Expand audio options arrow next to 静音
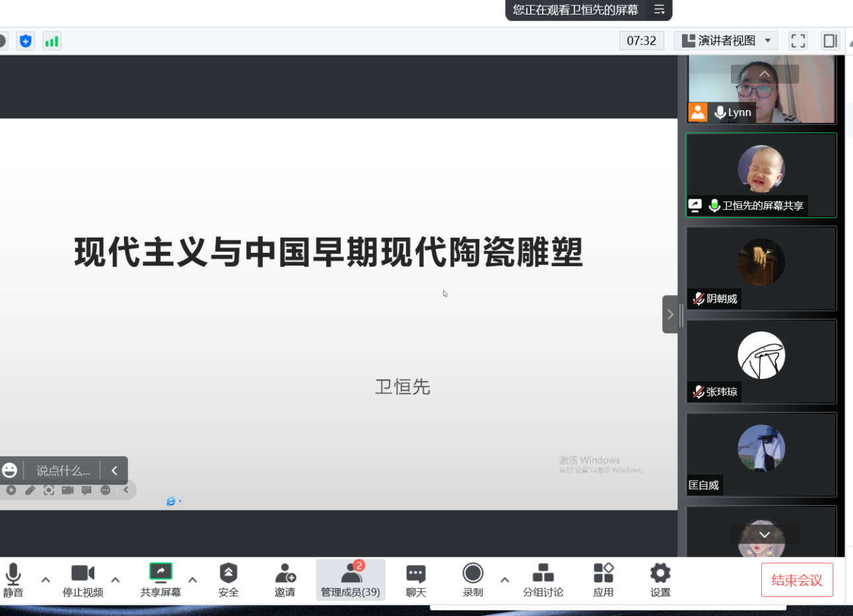853x616 pixels. 46,580
